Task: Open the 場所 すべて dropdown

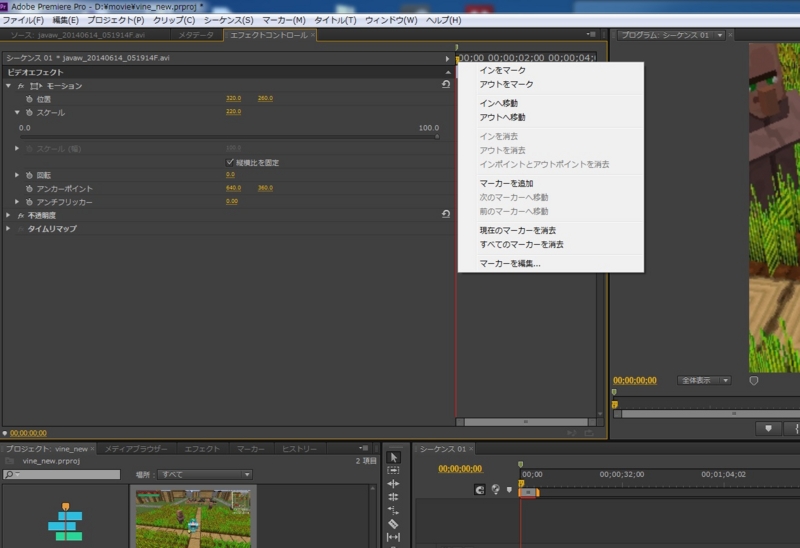Action: point(205,475)
